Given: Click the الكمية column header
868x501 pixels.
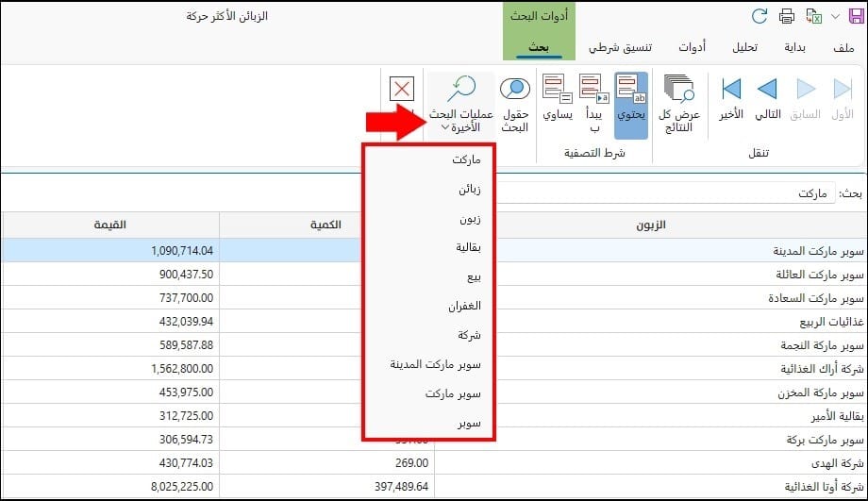Looking at the screenshot, I should [x=326, y=225].
